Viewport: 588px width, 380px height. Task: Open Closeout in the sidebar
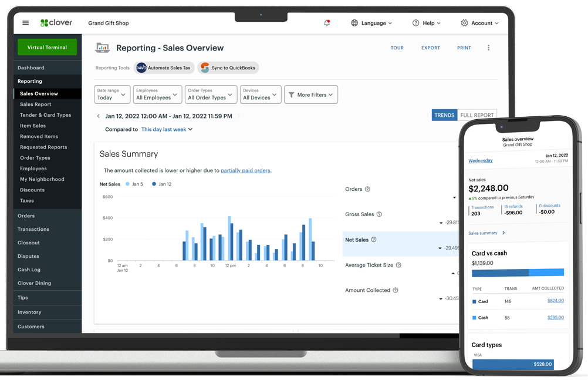coord(29,243)
